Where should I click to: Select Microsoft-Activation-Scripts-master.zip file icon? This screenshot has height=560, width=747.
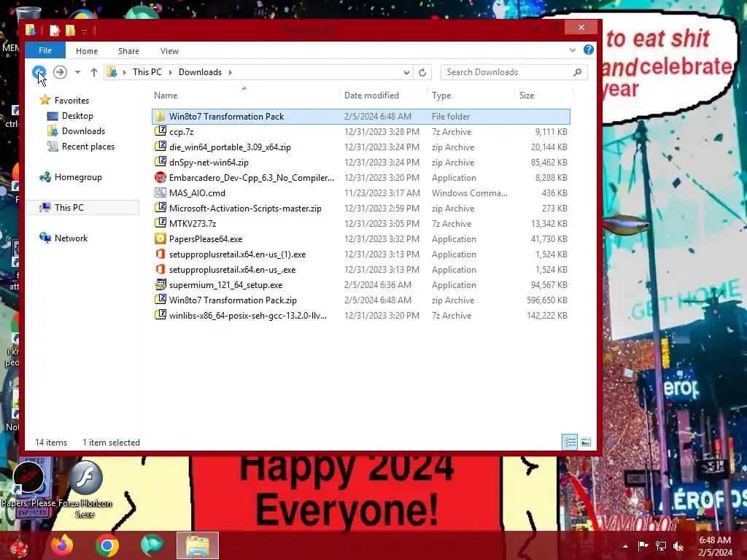coord(160,208)
